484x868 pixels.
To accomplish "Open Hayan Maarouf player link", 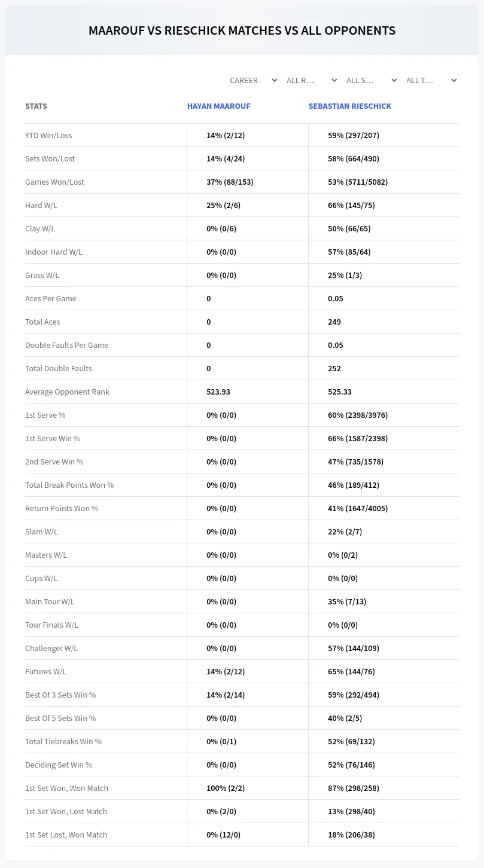I will tap(218, 106).
